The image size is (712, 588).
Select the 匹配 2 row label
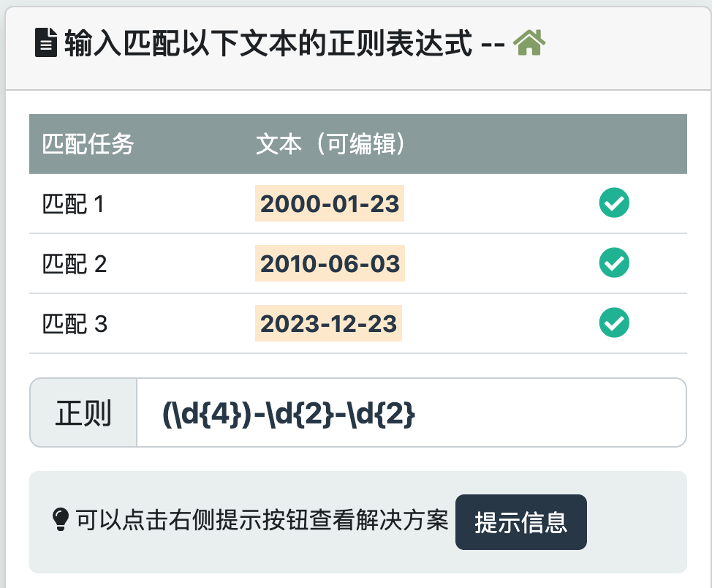(x=75, y=264)
